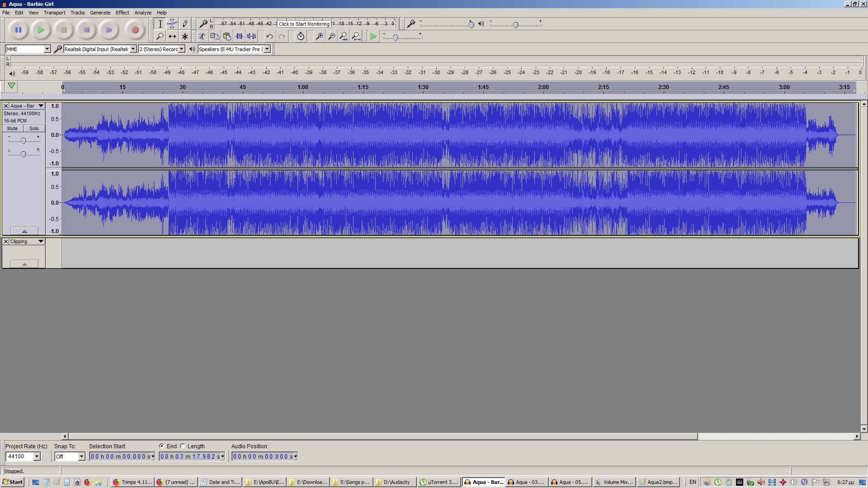Image resolution: width=868 pixels, height=488 pixels.
Task: Switch to uTorrent taskbar button
Action: coord(439,482)
